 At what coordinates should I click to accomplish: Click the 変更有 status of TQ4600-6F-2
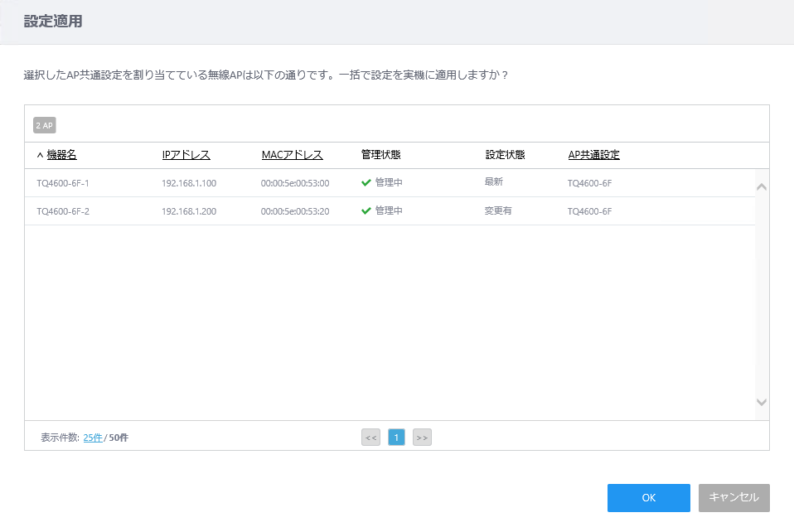498,210
